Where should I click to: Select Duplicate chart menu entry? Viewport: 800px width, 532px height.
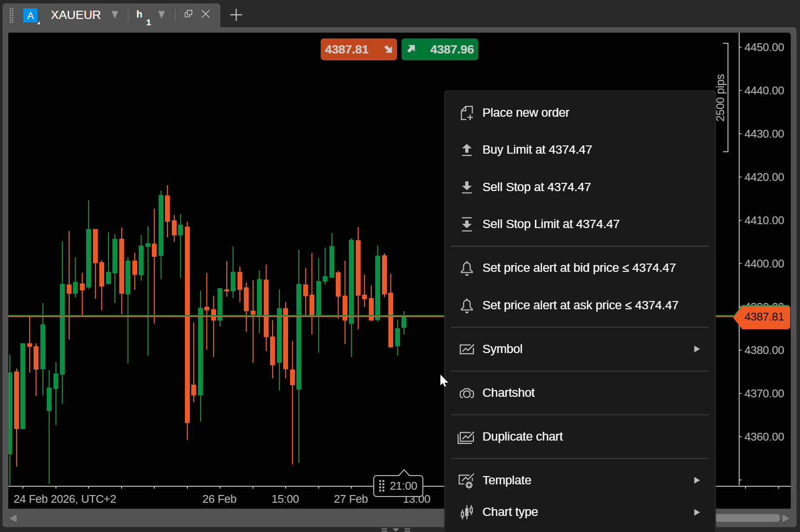(580, 437)
